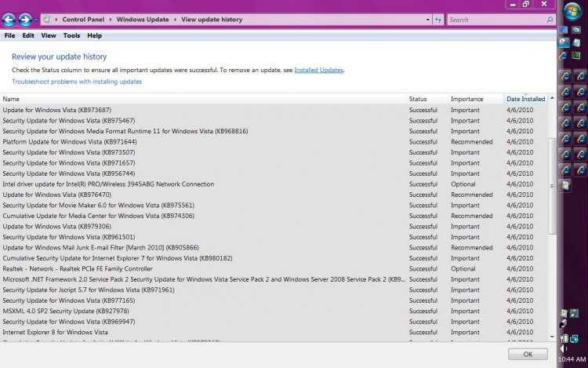Select Security Update for Windows Vista (KB971657)
Image resolution: width=588 pixels, height=368 pixels.
(x=274, y=162)
